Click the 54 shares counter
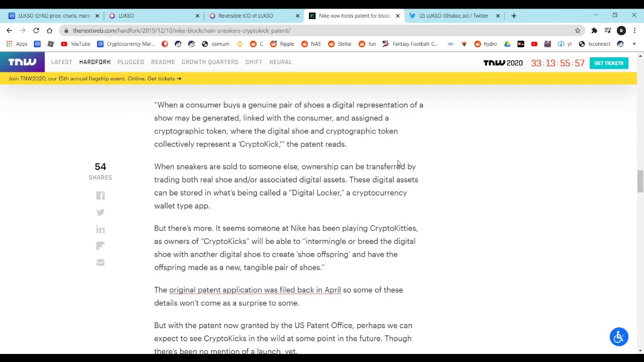The height and width of the screenshot is (362, 644). (100, 171)
